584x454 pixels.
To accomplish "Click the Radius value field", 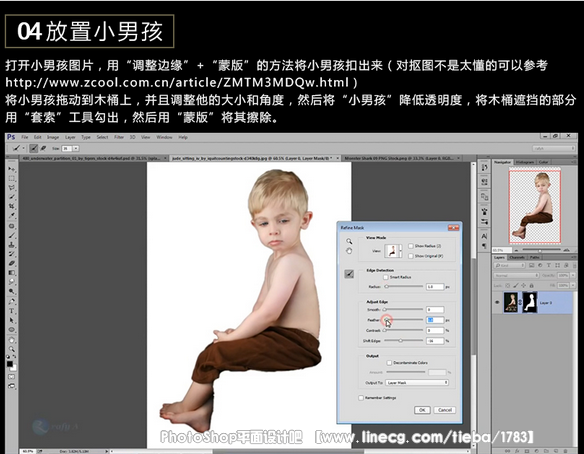I will click(435, 287).
